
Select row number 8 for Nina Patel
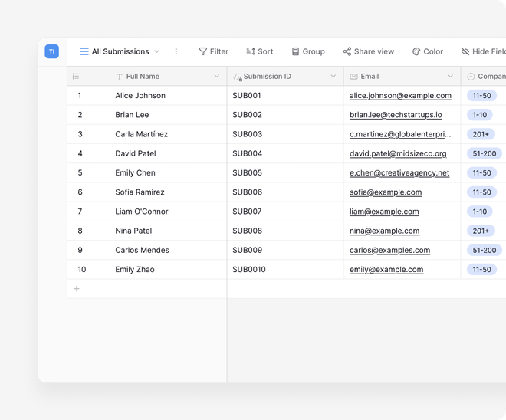click(x=80, y=231)
